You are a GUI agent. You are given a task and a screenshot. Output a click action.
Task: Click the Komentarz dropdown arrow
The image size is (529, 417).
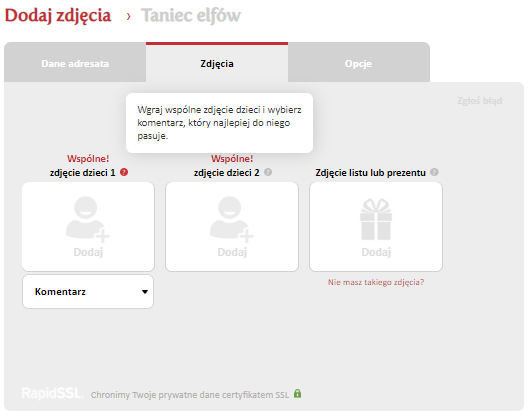click(x=145, y=292)
